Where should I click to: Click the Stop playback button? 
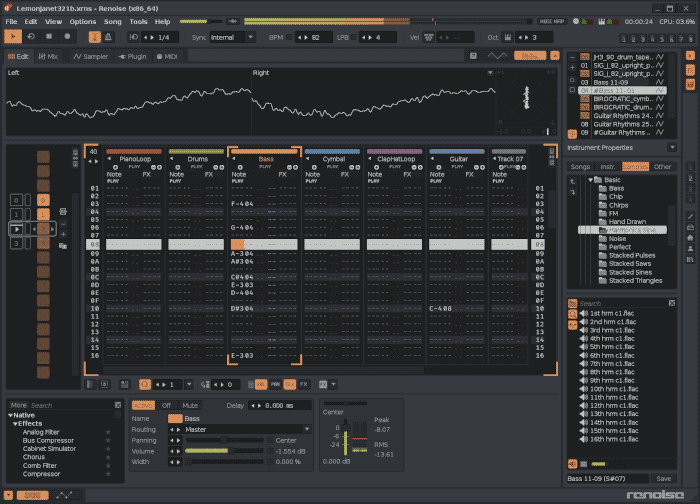pyautogui.click(x=51, y=37)
